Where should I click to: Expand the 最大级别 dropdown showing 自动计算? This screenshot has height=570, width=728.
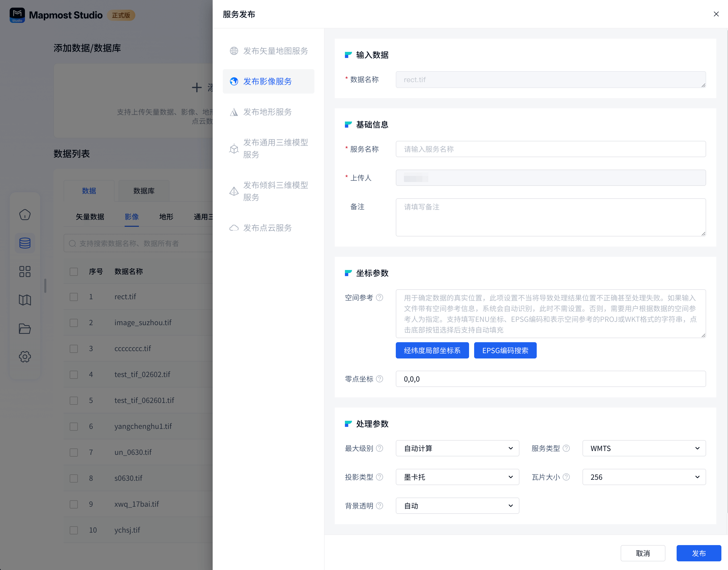[457, 448]
